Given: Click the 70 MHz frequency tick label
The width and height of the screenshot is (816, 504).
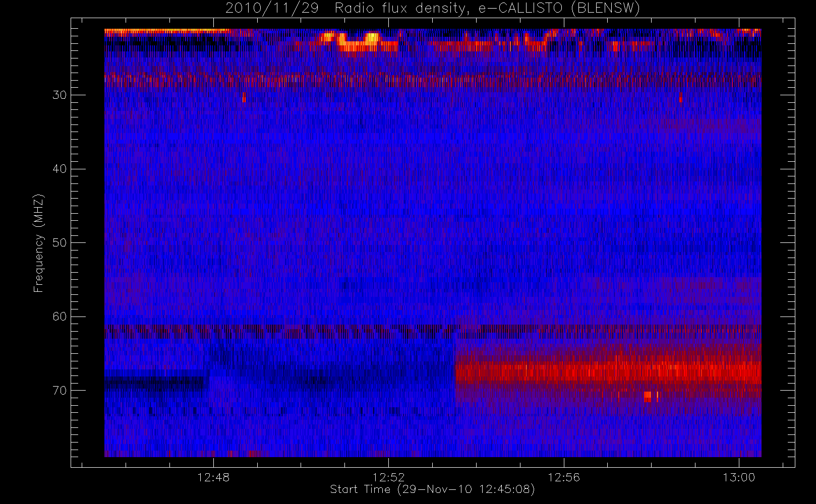Looking at the screenshot, I should point(60,391).
